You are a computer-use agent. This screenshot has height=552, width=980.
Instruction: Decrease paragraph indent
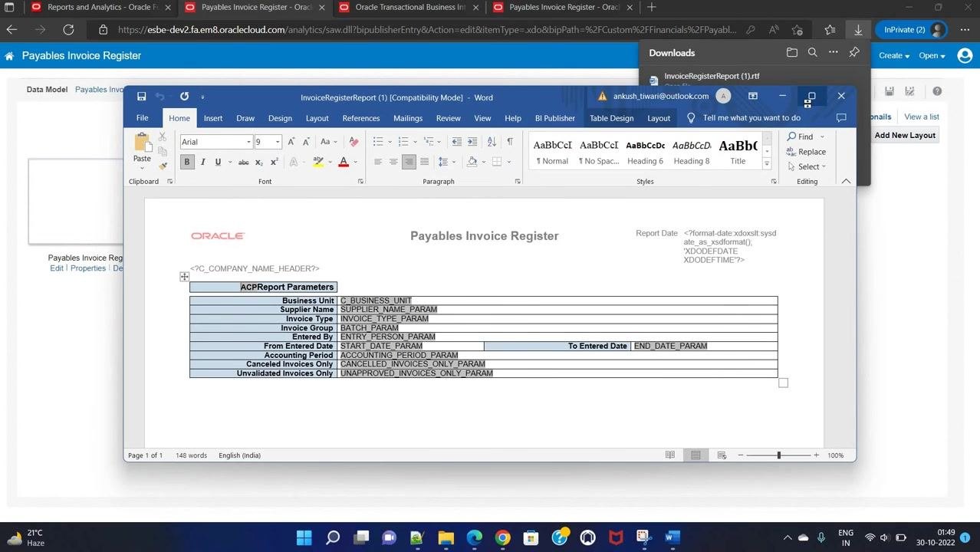coord(457,142)
